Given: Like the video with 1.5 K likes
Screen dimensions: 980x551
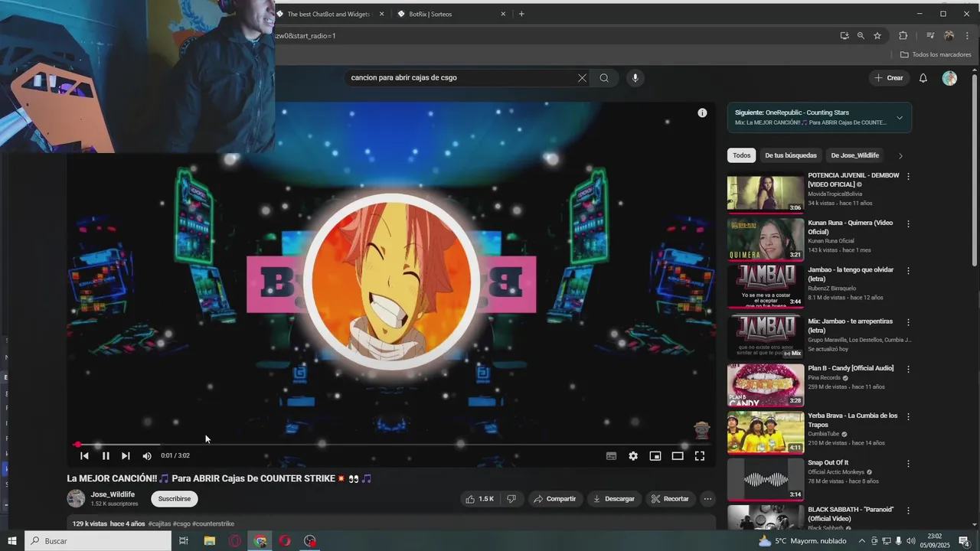Looking at the screenshot, I should (479, 499).
